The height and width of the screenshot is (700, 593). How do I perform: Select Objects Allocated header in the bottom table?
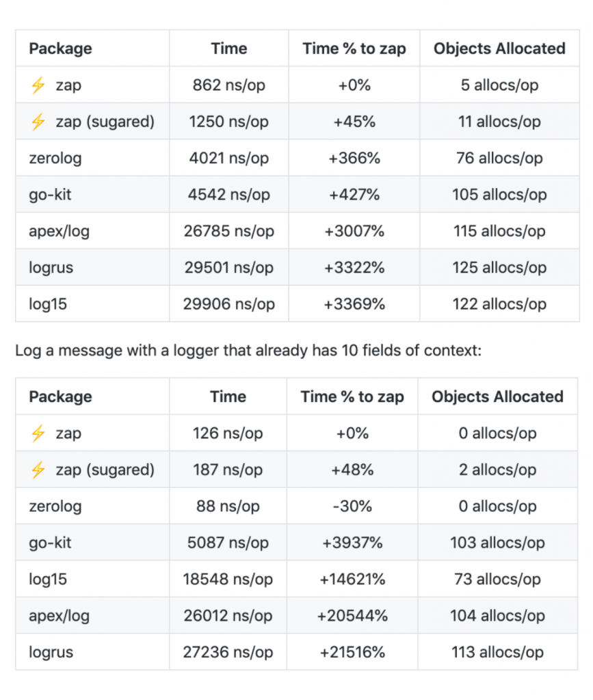pos(497,396)
